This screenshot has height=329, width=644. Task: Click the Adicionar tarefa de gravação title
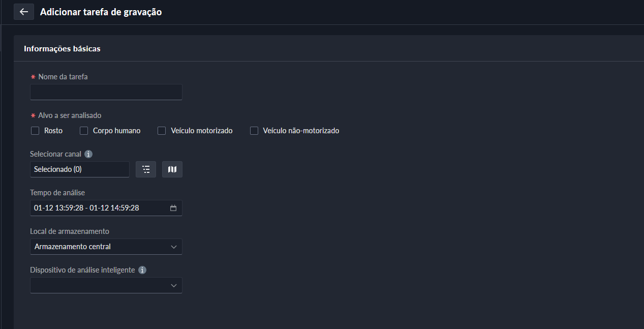click(x=101, y=12)
